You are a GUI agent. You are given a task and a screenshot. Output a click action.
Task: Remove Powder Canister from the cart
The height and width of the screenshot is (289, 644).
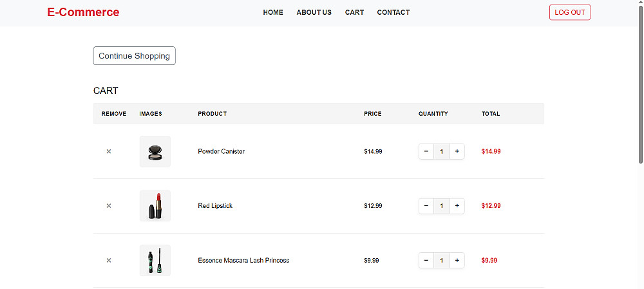(x=109, y=151)
